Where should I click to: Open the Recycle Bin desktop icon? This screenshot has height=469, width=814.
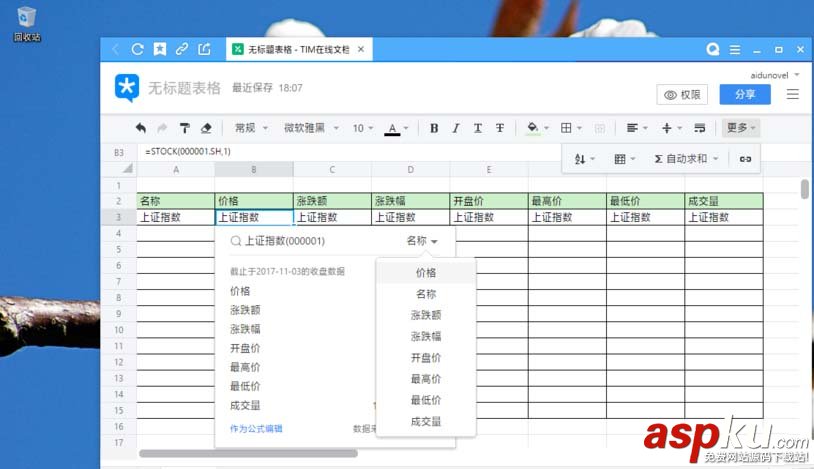26,23
